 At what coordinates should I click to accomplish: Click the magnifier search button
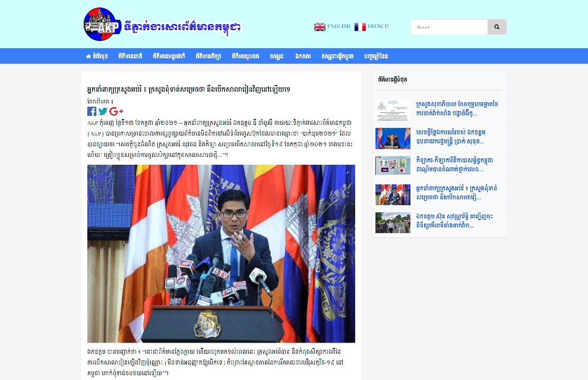(x=497, y=27)
